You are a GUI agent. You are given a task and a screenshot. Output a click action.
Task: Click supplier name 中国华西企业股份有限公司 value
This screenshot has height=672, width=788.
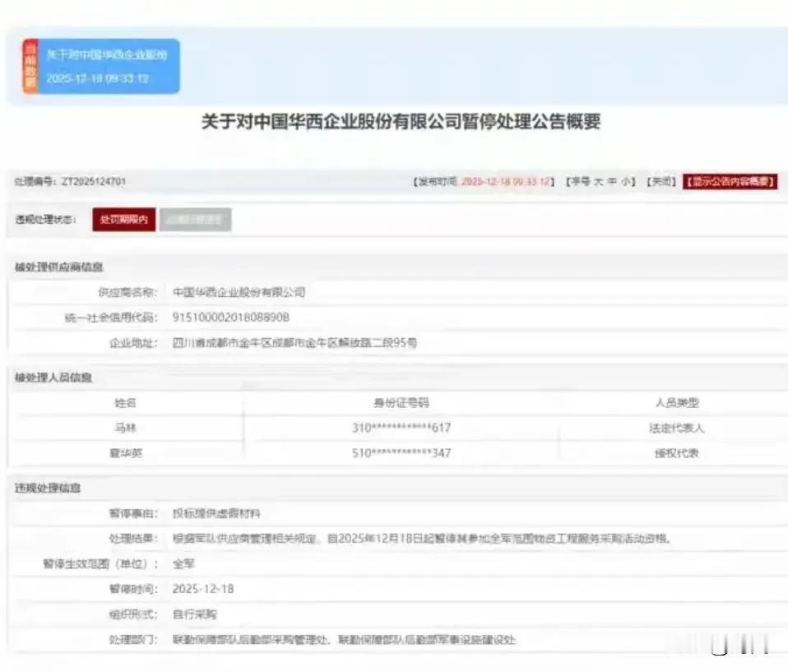pyautogui.click(x=239, y=292)
